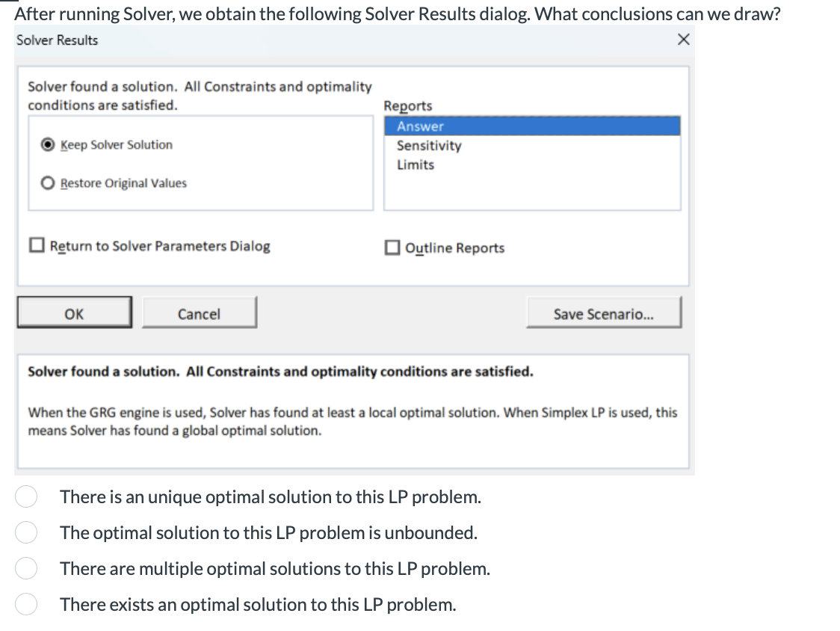Image resolution: width=840 pixels, height=631 pixels.
Task: Click the OK button to keep the solution
Action: (74, 313)
